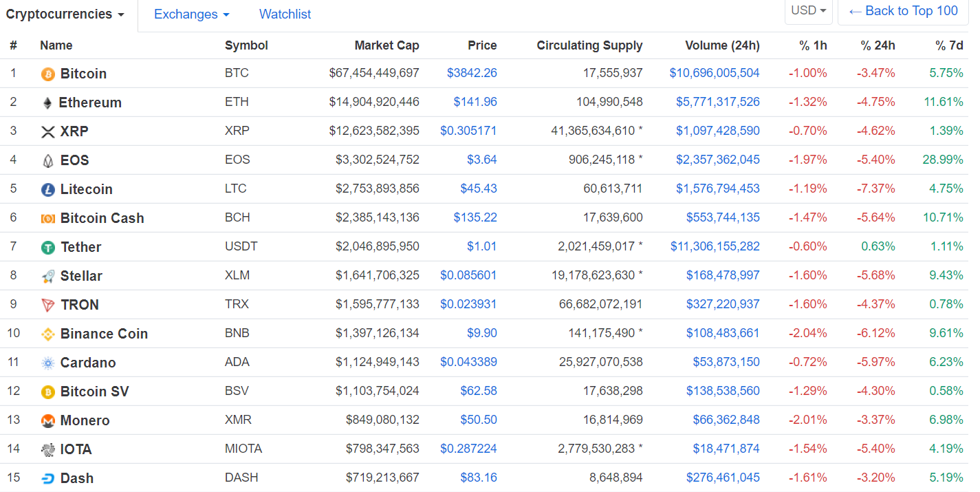Viewport: 980px width, 492px height.
Task: Open the Cryptocurrencies dropdown menu
Action: [65, 14]
